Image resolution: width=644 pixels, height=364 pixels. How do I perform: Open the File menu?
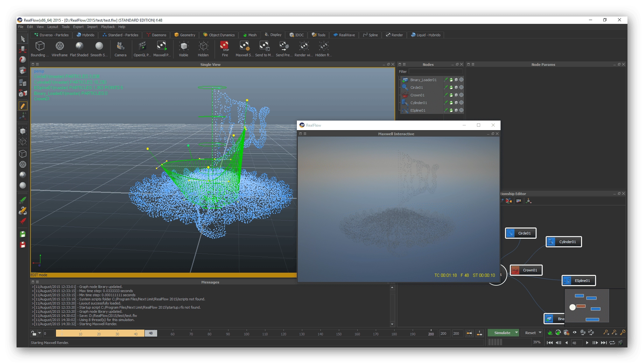coord(21,27)
